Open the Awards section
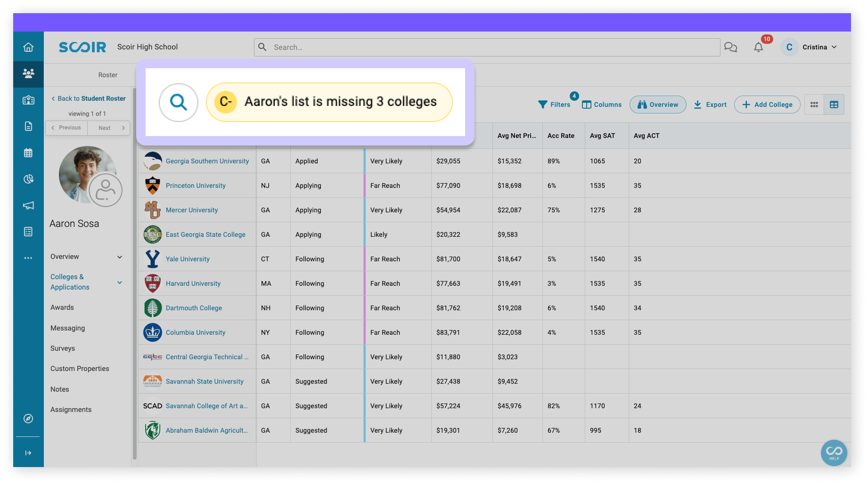868x484 pixels. 62,307
